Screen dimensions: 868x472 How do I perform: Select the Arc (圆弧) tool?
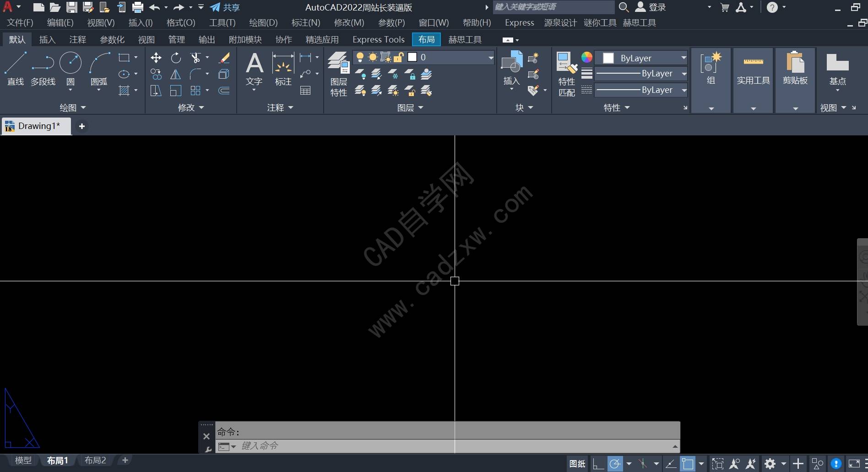99,69
